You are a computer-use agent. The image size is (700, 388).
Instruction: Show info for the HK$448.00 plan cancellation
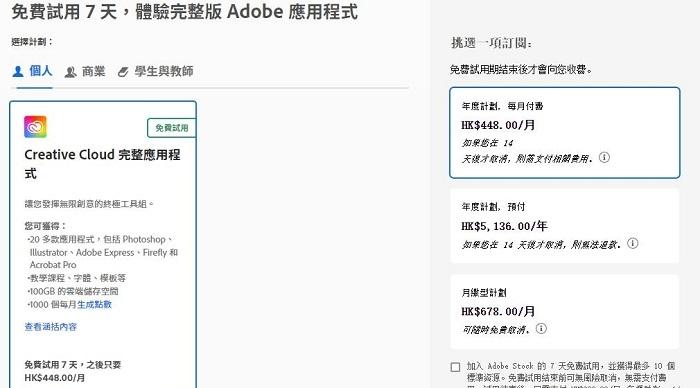[x=604, y=158]
